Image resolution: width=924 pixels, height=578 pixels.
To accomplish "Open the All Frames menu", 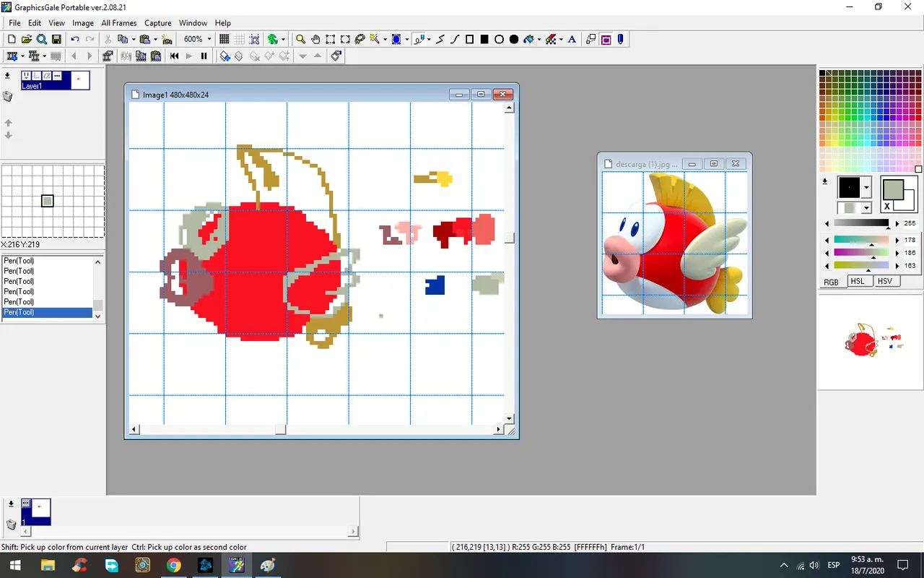I will [119, 23].
